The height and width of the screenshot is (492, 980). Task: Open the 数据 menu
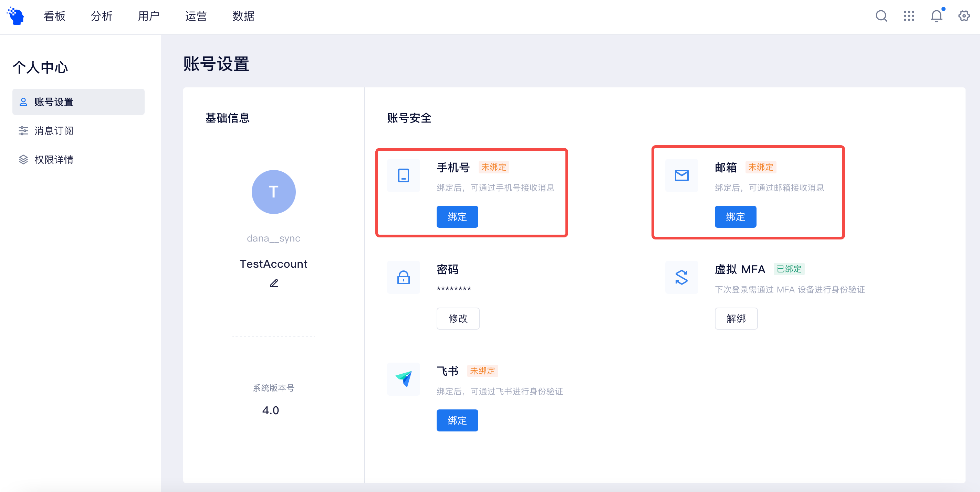(243, 17)
